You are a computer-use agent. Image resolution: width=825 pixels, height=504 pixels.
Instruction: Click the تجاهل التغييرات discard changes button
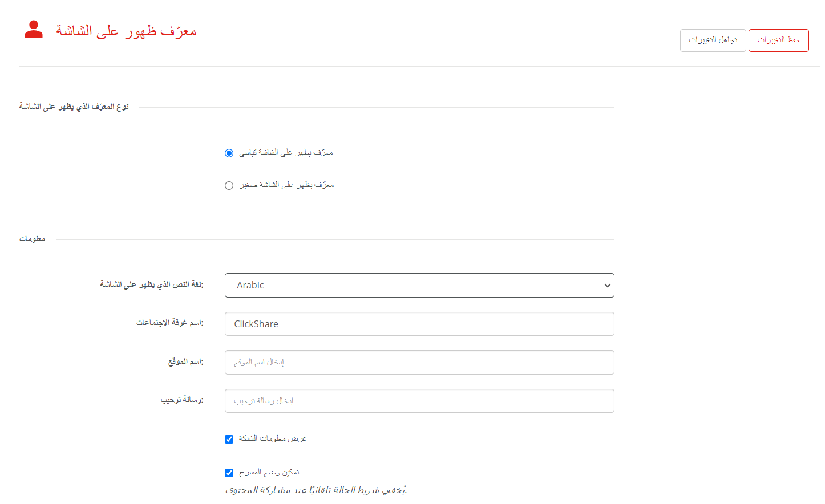click(713, 40)
